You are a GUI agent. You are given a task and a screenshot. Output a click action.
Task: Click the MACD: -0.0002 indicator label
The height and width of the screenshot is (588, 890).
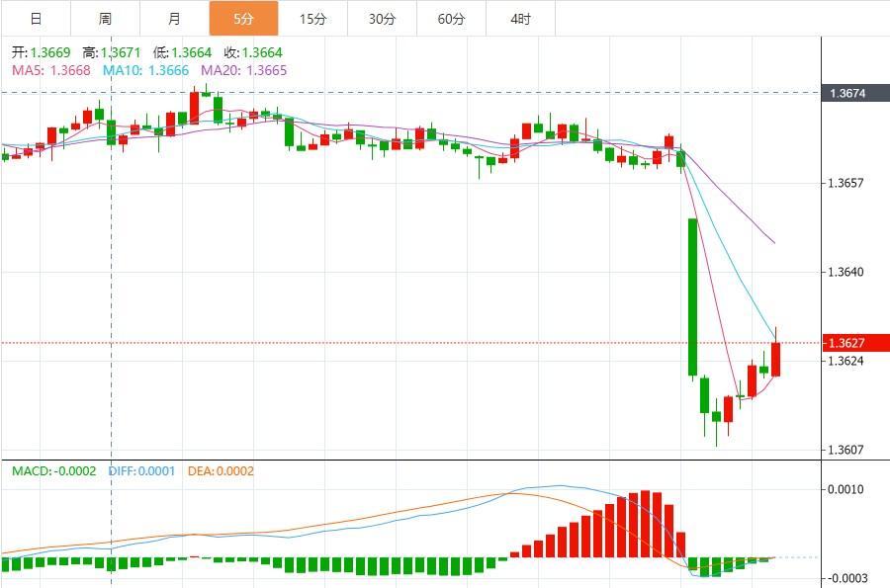pos(53,471)
